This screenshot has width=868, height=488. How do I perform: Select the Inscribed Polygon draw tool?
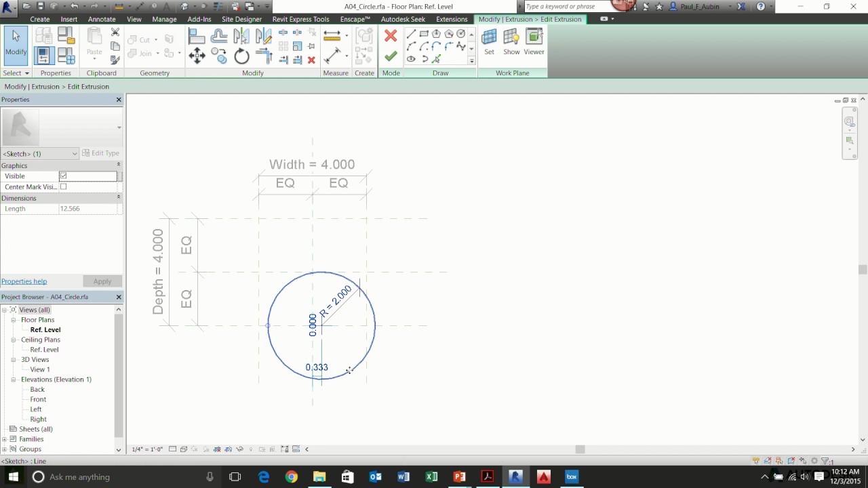436,34
